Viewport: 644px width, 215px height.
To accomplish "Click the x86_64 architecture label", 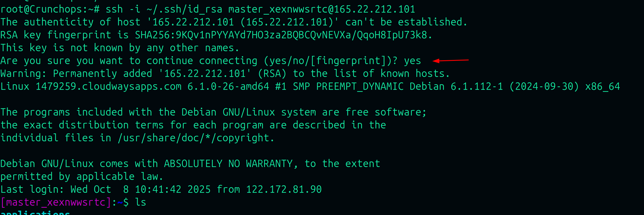I will (x=602, y=87).
